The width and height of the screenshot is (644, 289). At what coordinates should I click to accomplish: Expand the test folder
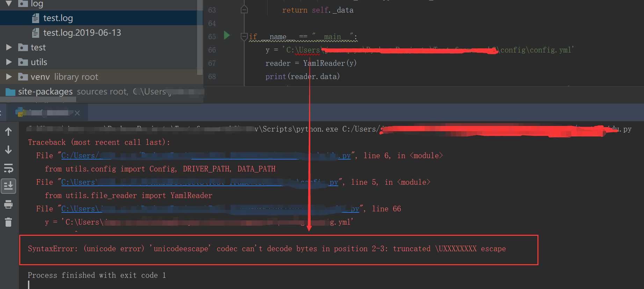click(x=9, y=47)
